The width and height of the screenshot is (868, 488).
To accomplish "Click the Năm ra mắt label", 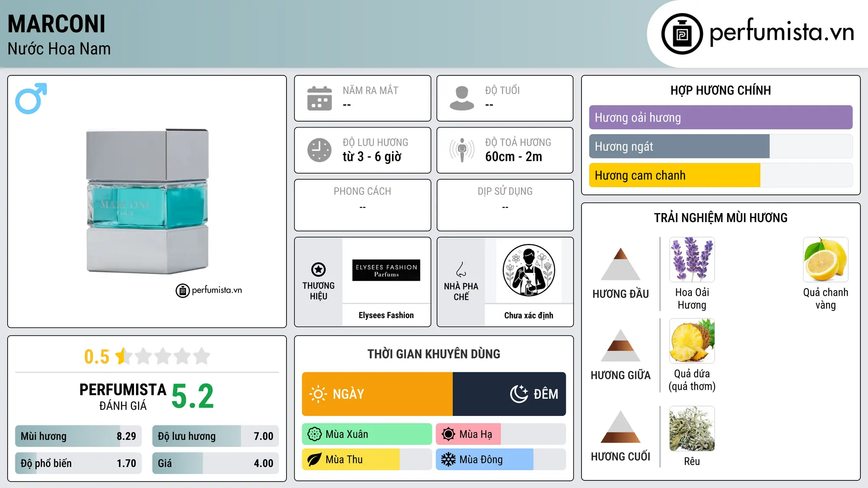I will 370,90.
